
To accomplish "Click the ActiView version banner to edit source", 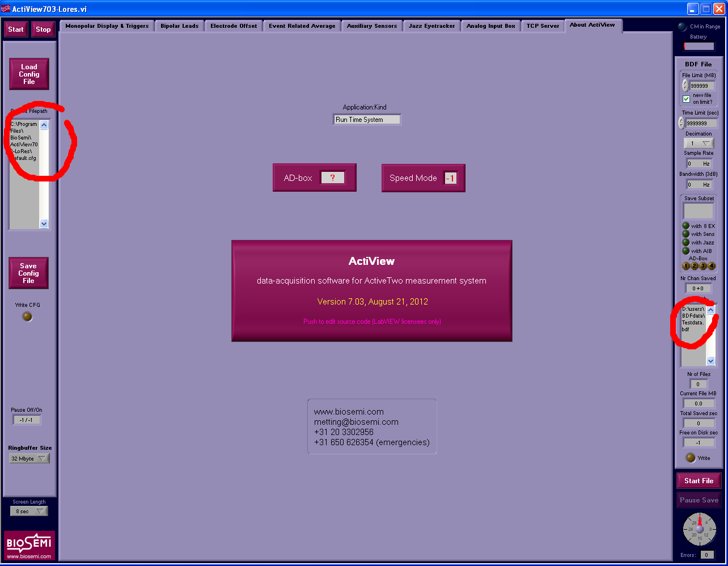I will pyautogui.click(x=372, y=291).
